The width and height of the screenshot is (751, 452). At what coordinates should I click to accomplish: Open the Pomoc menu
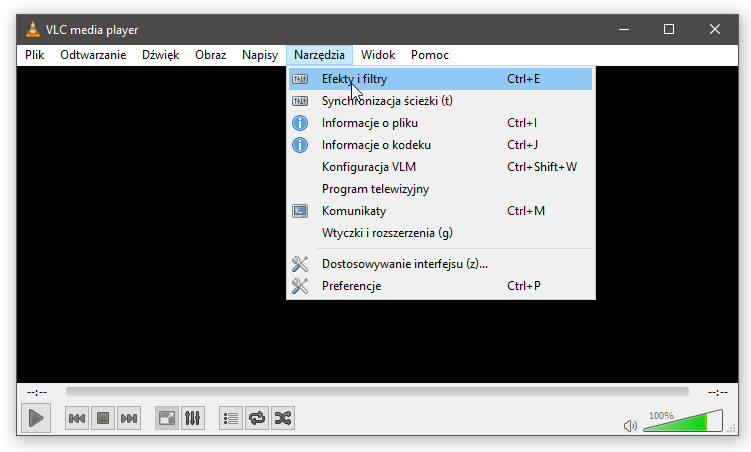pyautogui.click(x=430, y=55)
